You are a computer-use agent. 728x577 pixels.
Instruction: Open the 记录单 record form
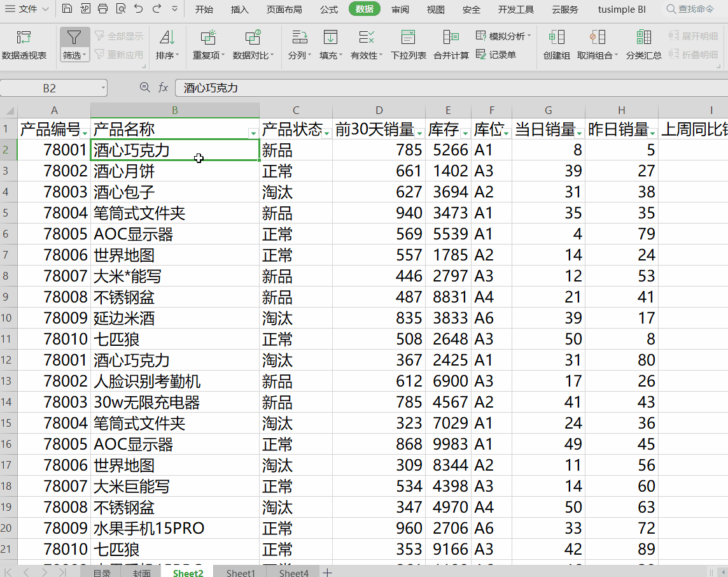[496, 55]
